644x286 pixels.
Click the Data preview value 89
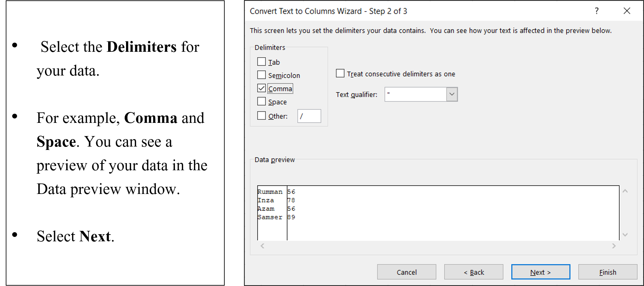pyautogui.click(x=291, y=217)
